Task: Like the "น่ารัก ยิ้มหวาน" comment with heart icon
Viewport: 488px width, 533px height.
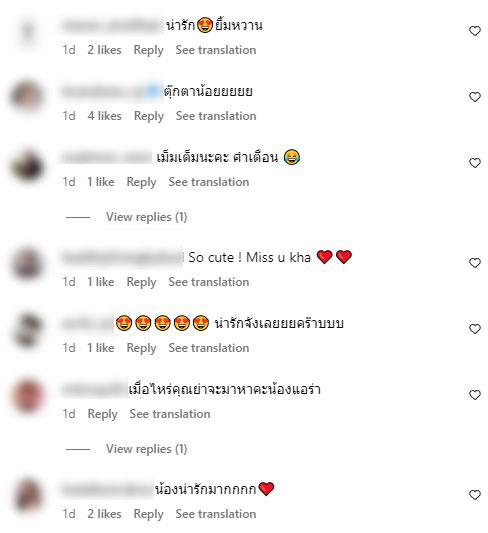Action: click(x=474, y=31)
